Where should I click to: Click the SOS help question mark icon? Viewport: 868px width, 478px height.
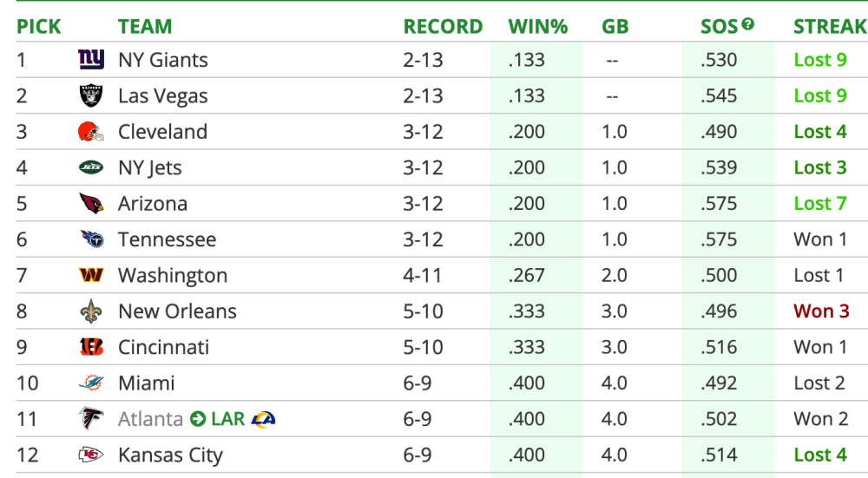coord(747,24)
